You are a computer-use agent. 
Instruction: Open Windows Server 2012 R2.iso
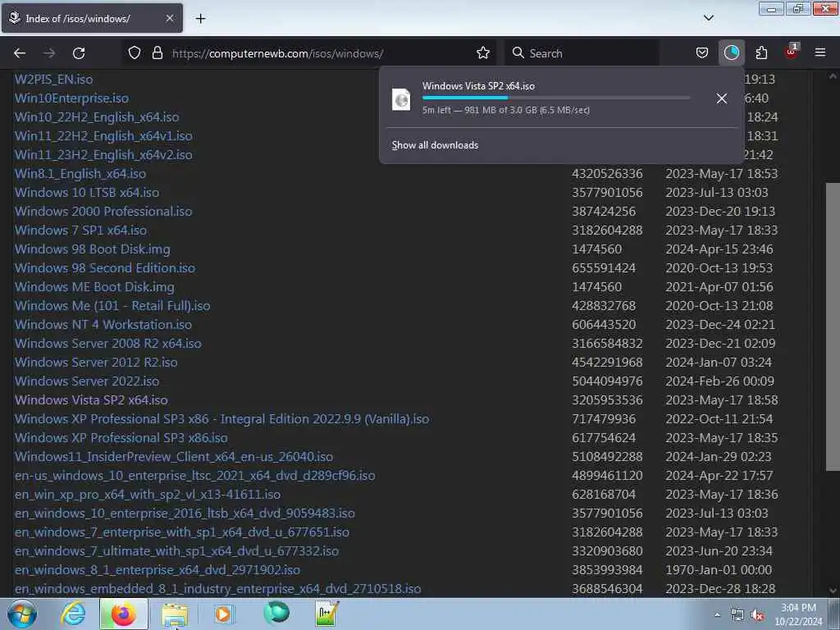point(96,362)
